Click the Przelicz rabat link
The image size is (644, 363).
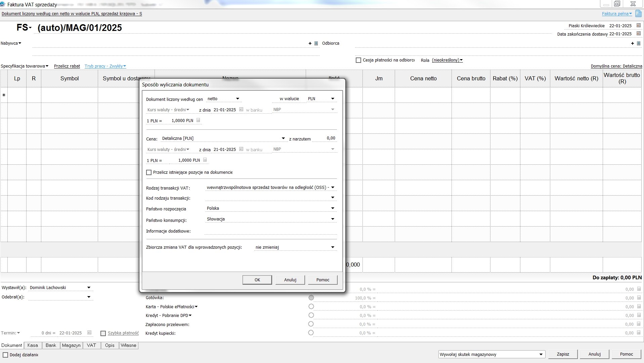point(67,66)
